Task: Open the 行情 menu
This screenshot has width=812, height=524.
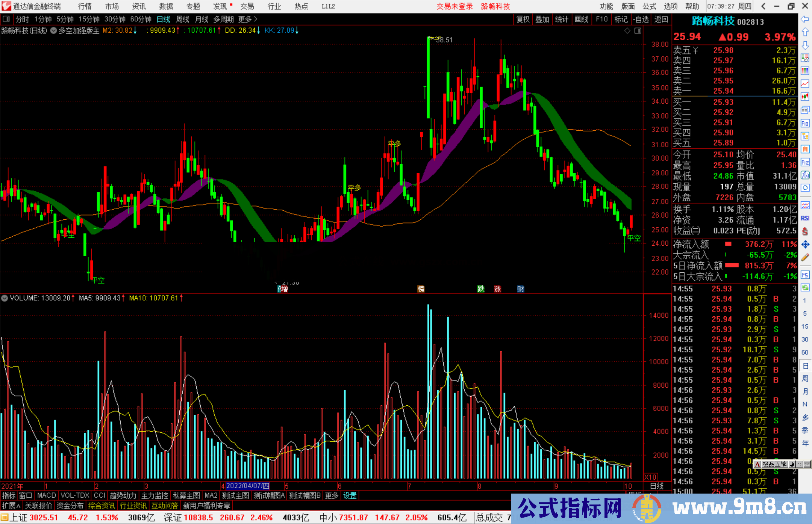Action: (85, 6)
